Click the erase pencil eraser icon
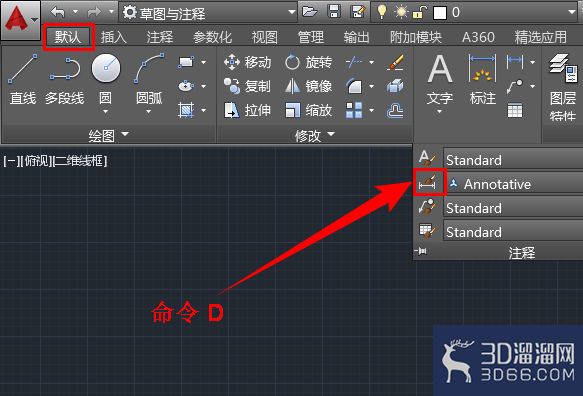 click(x=395, y=62)
